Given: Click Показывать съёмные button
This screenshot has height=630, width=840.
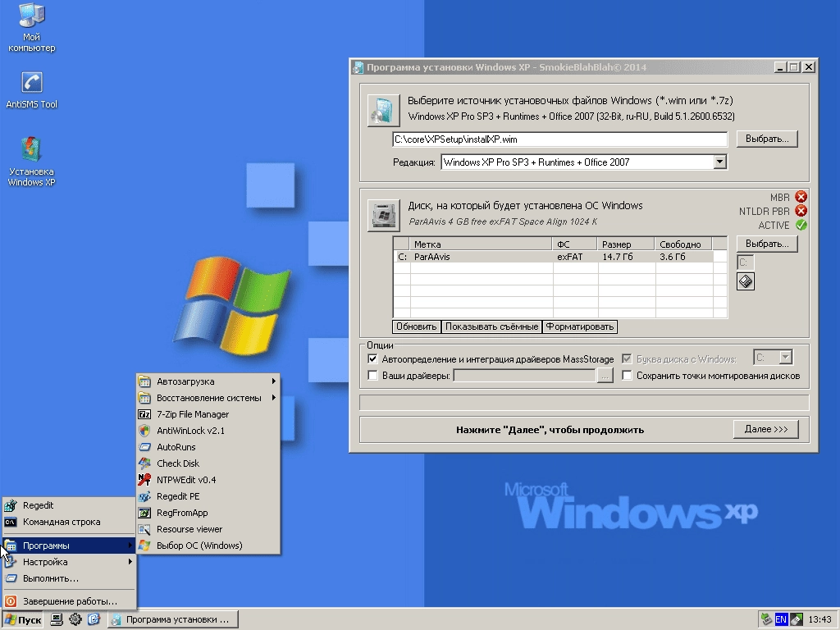Looking at the screenshot, I should tap(492, 326).
